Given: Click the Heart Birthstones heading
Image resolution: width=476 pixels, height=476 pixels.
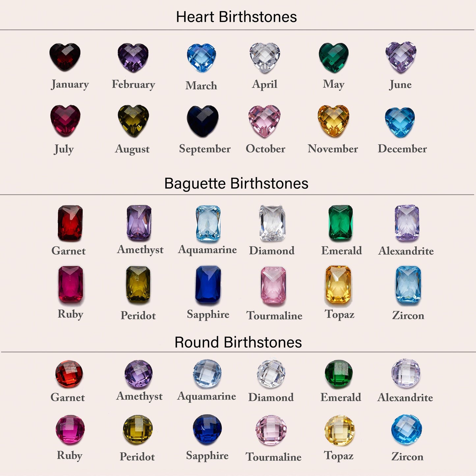Looking at the screenshot, I should pyautogui.click(x=237, y=17).
